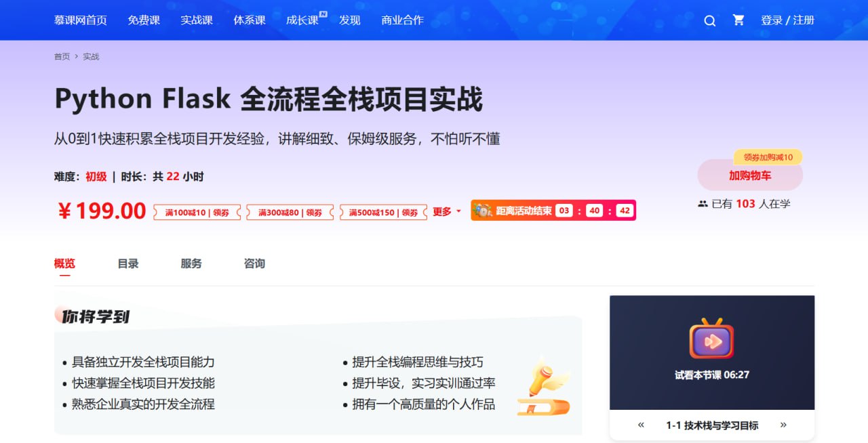Open the 服务 tab
Screen dimensions: 868x443
click(191, 263)
